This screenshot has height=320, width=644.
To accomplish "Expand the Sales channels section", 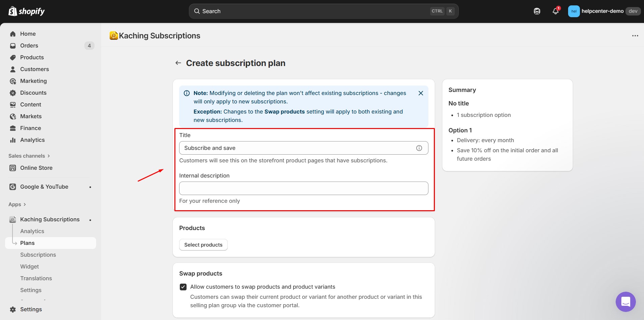I will point(29,156).
